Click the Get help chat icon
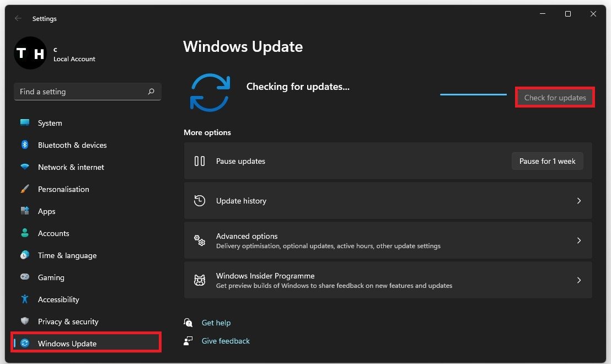The image size is (611, 364). pos(188,322)
